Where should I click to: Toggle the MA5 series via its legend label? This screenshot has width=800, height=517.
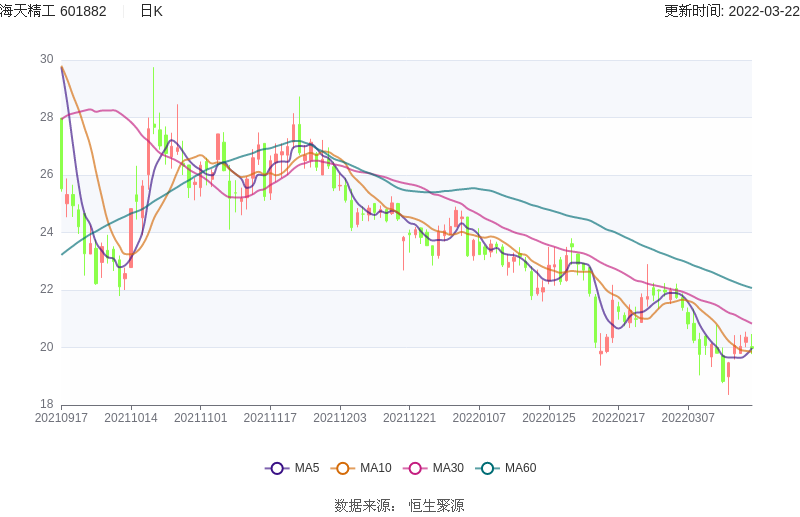306,468
